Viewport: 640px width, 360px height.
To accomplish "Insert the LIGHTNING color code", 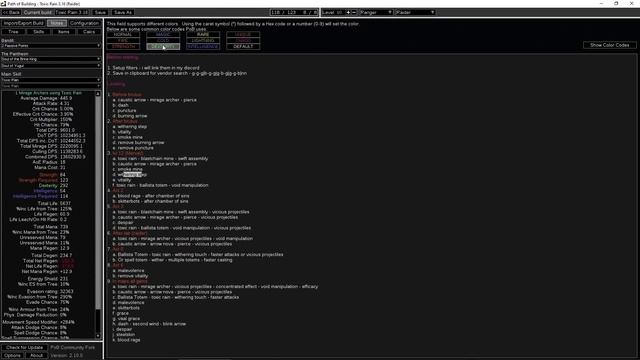I will 203,40.
